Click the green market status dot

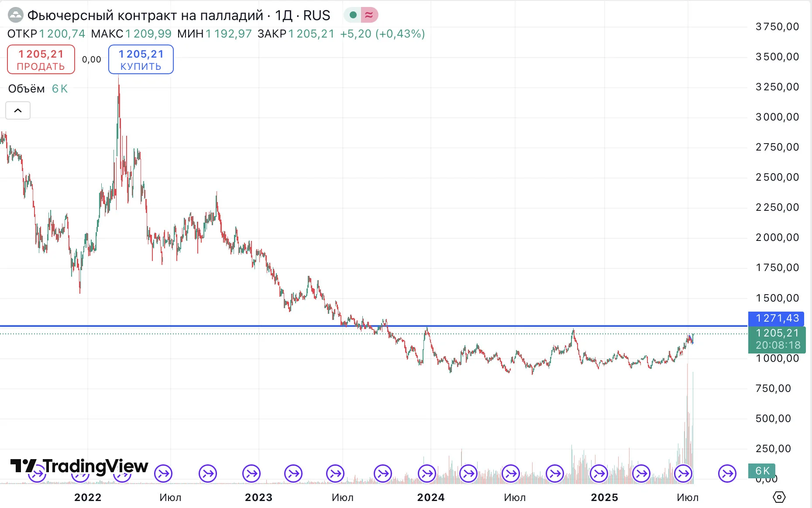point(353,15)
